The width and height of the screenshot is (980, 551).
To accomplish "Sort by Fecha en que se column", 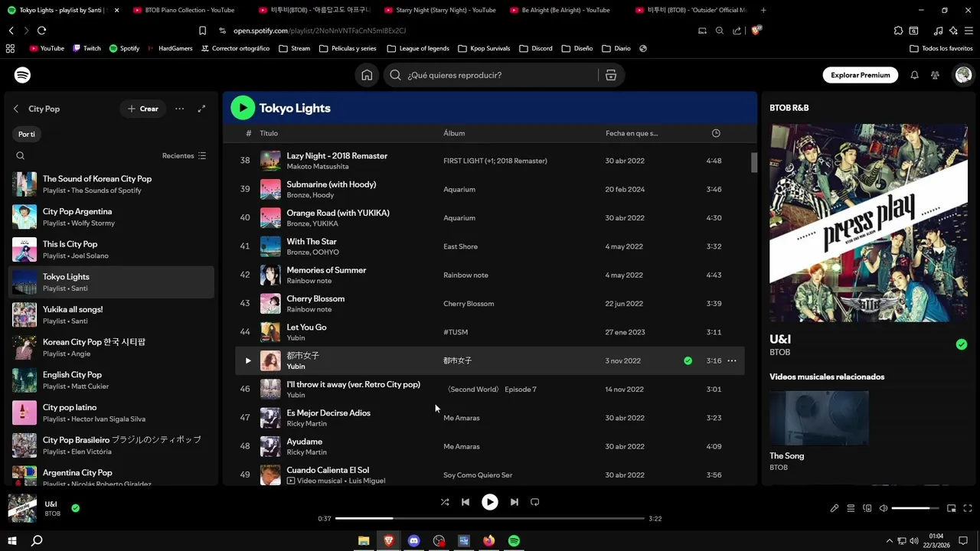I will click(632, 133).
